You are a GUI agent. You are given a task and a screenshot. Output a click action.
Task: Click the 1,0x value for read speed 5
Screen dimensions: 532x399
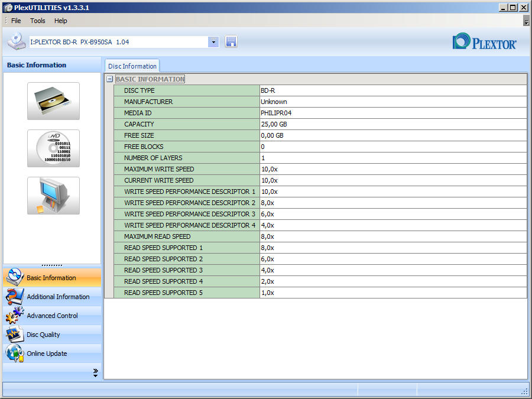click(268, 293)
